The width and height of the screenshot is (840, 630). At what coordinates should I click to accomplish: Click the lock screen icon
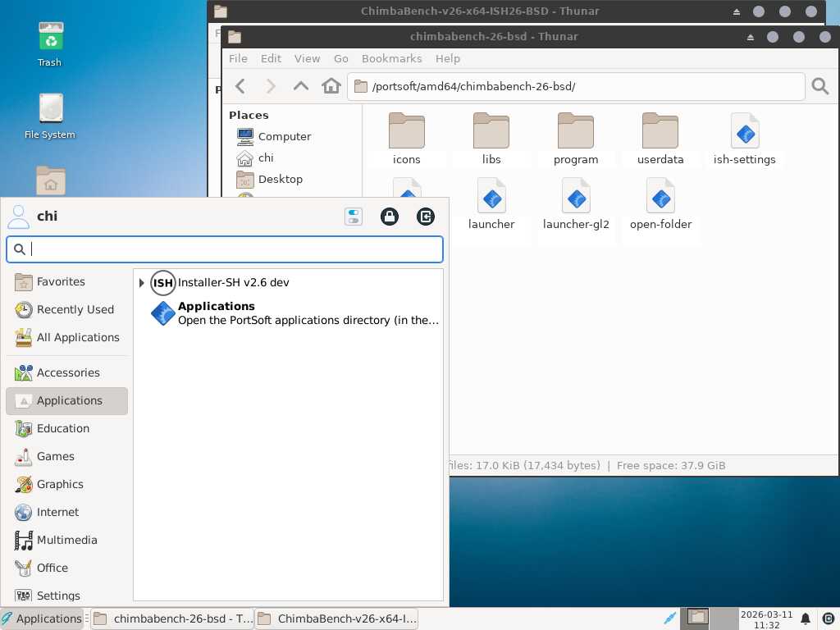coord(390,217)
